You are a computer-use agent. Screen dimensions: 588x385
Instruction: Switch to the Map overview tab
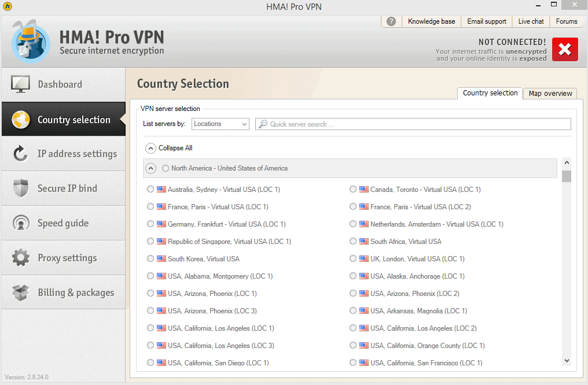tap(550, 93)
